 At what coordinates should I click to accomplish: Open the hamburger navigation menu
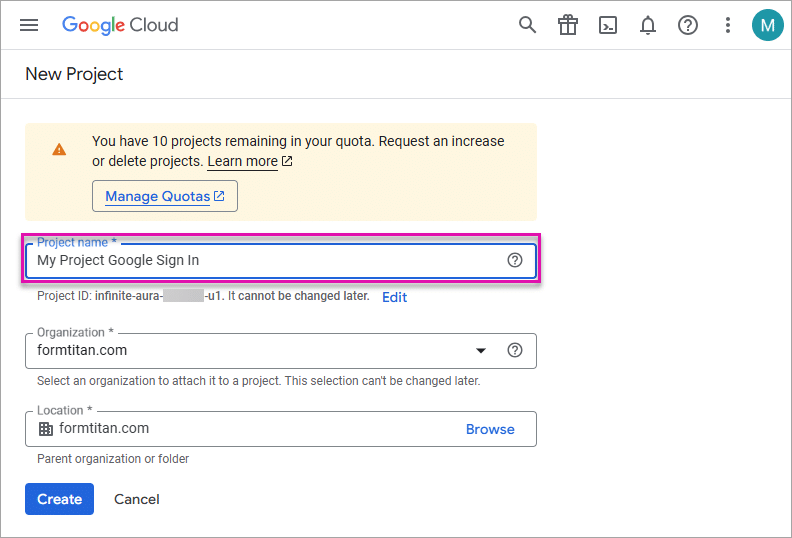[29, 25]
